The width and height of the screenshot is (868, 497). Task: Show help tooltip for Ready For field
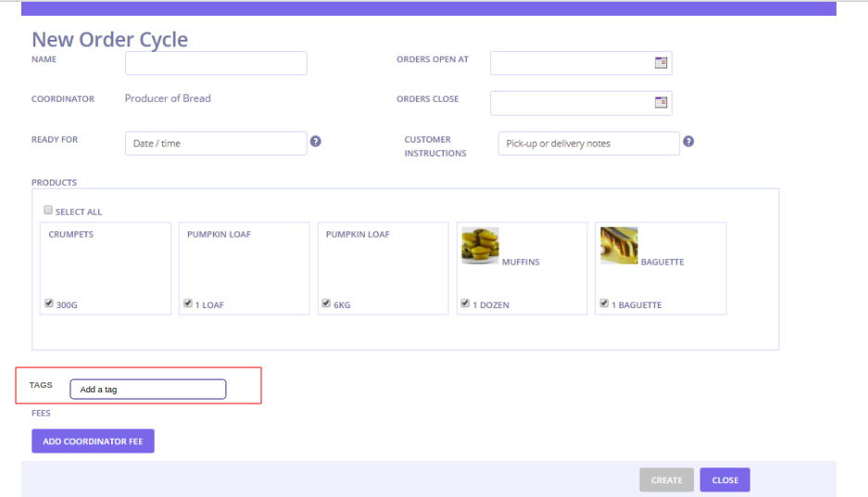(x=316, y=142)
